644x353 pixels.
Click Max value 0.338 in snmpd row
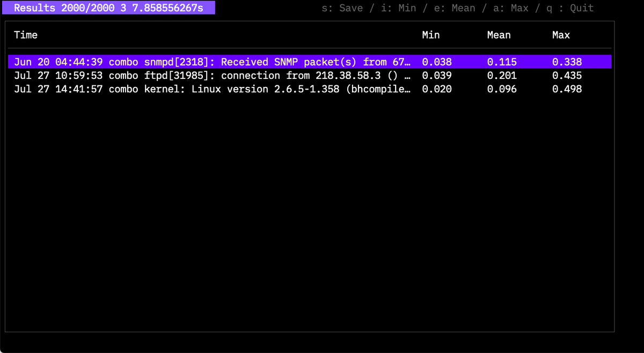567,62
